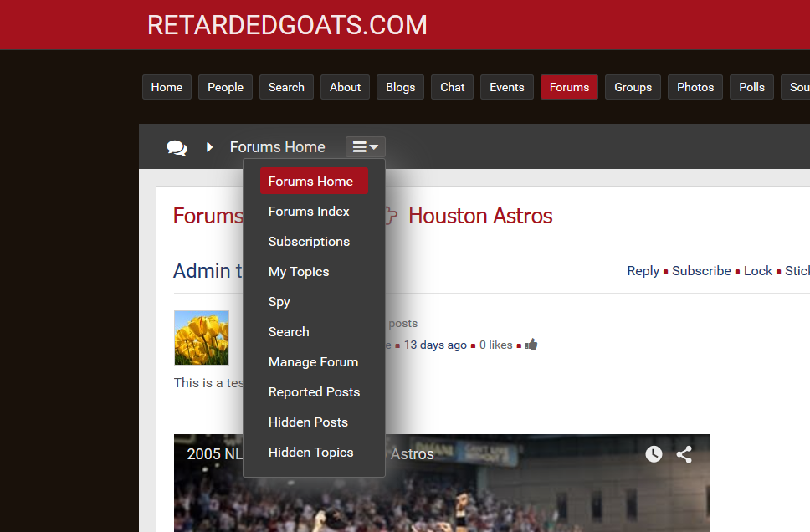Click the thumbs-up like icon
Viewport: 810px width, 532px height.
pos(531,345)
